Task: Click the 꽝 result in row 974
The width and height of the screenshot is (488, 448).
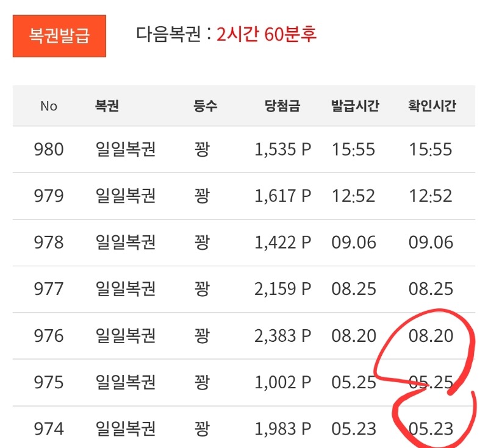Action: click(x=202, y=429)
